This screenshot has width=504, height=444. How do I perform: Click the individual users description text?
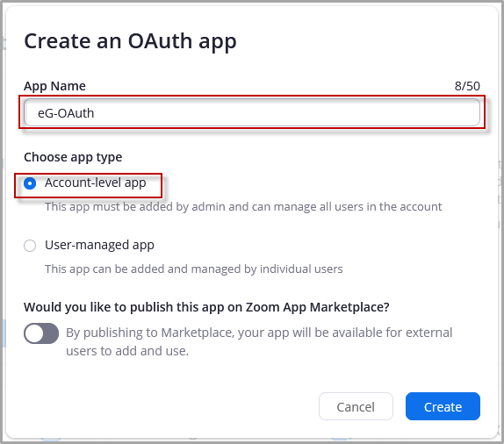(x=194, y=269)
